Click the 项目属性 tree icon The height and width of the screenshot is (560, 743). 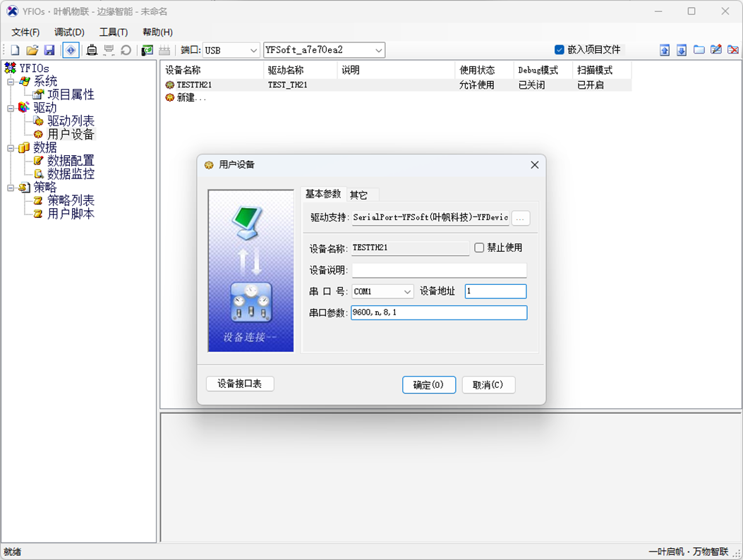pyautogui.click(x=38, y=95)
